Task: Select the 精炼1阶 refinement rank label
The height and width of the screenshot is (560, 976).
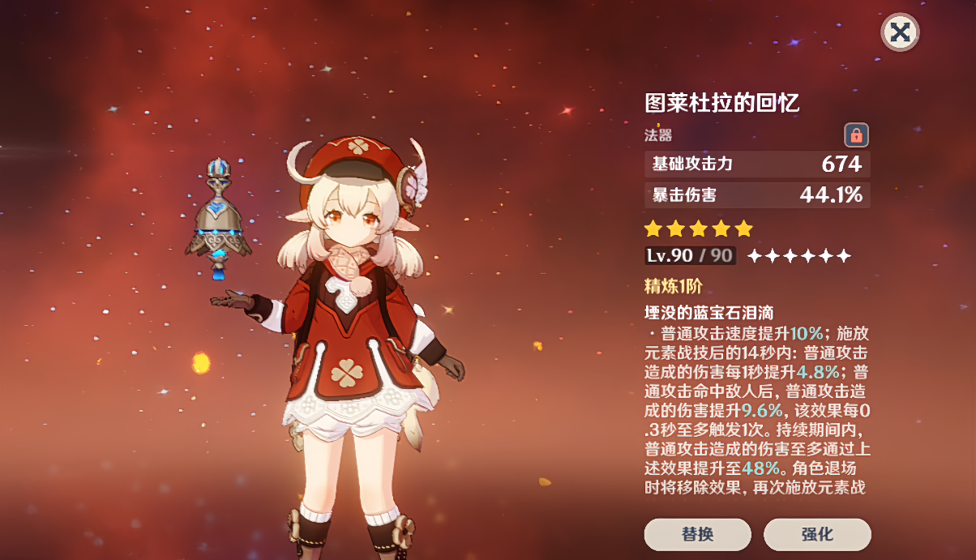Action: 673,286
